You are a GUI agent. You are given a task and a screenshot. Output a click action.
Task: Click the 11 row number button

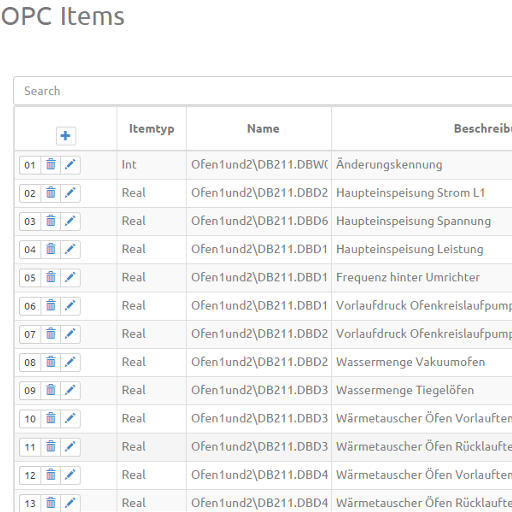(x=30, y=447)
